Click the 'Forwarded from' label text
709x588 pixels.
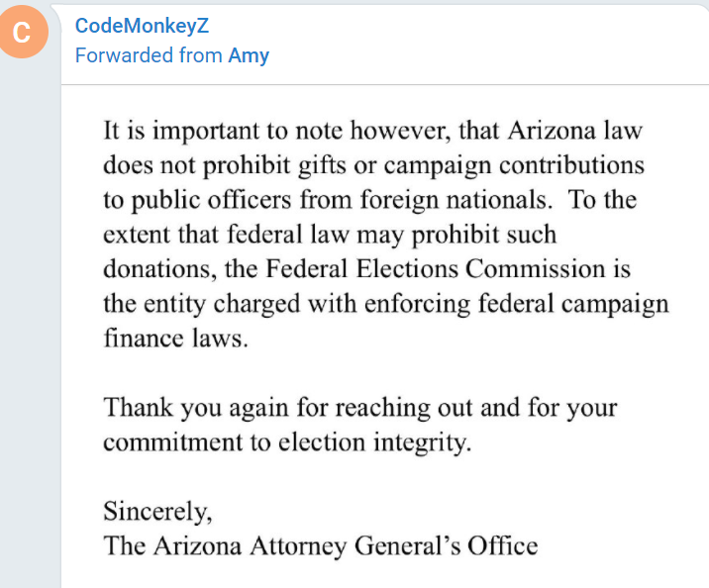149,55
